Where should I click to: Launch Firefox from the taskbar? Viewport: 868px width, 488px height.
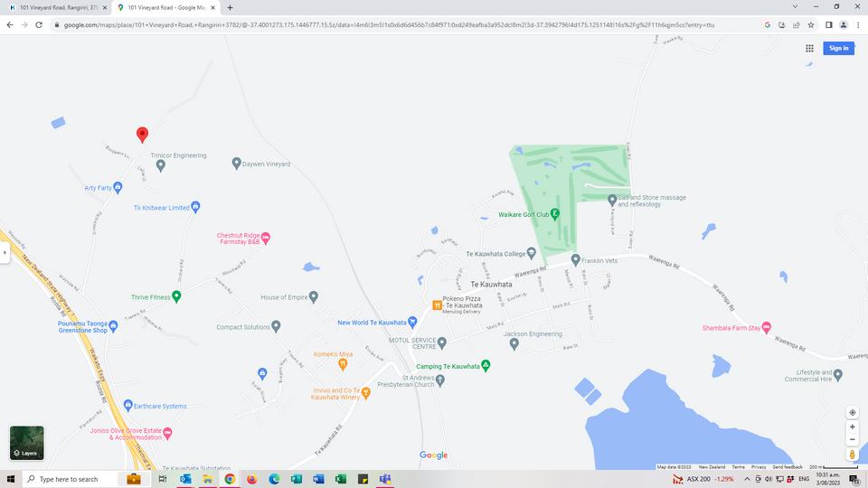coord(252,479)
